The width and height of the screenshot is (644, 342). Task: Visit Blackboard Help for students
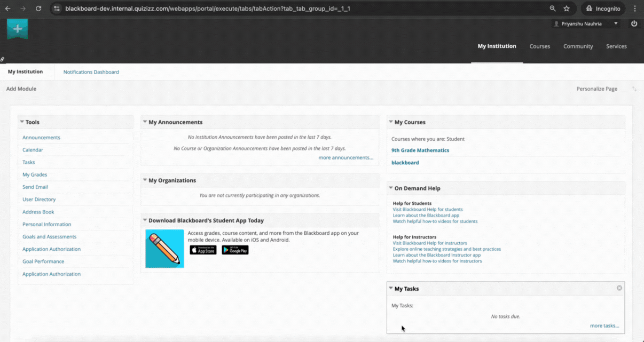428,210
